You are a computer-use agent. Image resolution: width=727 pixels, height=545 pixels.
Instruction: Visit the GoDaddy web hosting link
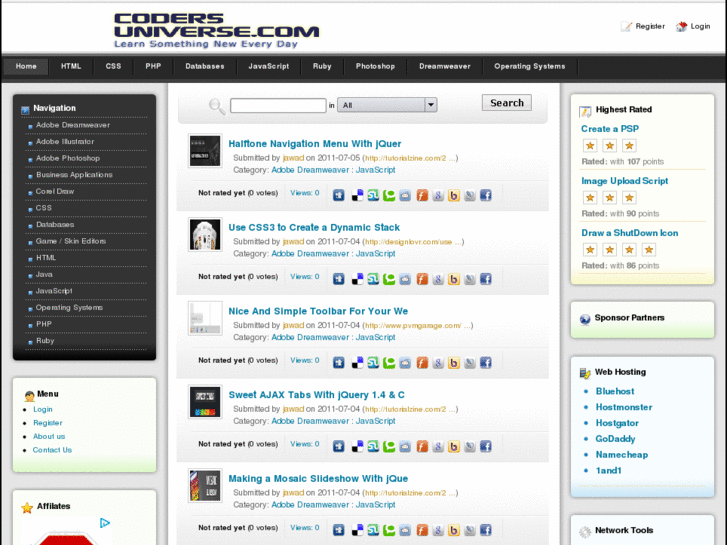click(x=615, y=439)
